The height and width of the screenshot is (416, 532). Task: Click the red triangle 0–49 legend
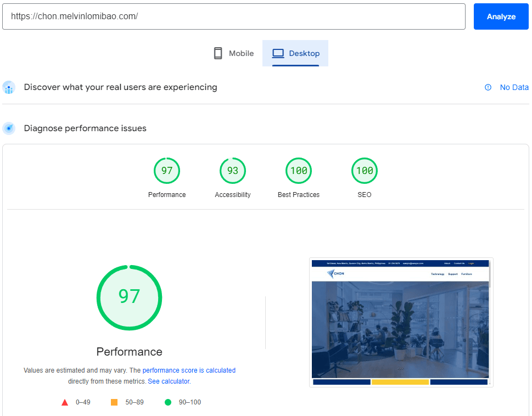point(65,402)
